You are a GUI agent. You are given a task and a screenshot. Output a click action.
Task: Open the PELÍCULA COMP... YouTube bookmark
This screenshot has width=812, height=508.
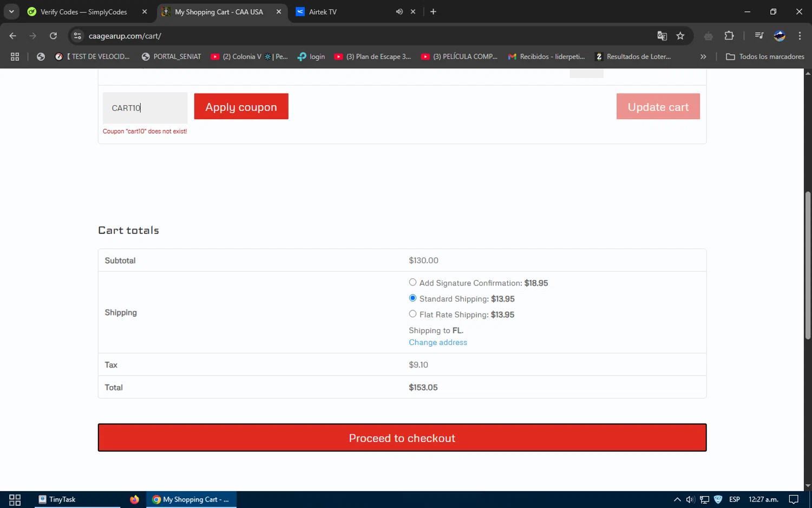point(459,56)
